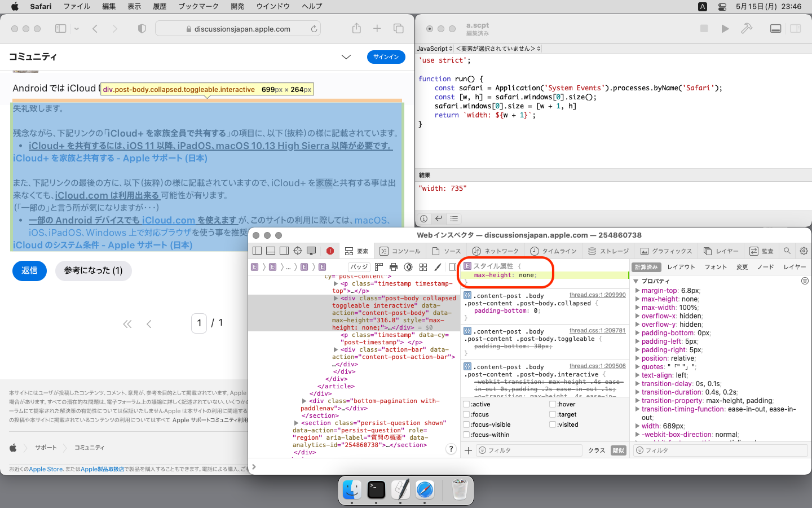Click the print styles icon in the inspector
Image resolution: width=812 pixels, height=508 pixels.
pos(394,267)
